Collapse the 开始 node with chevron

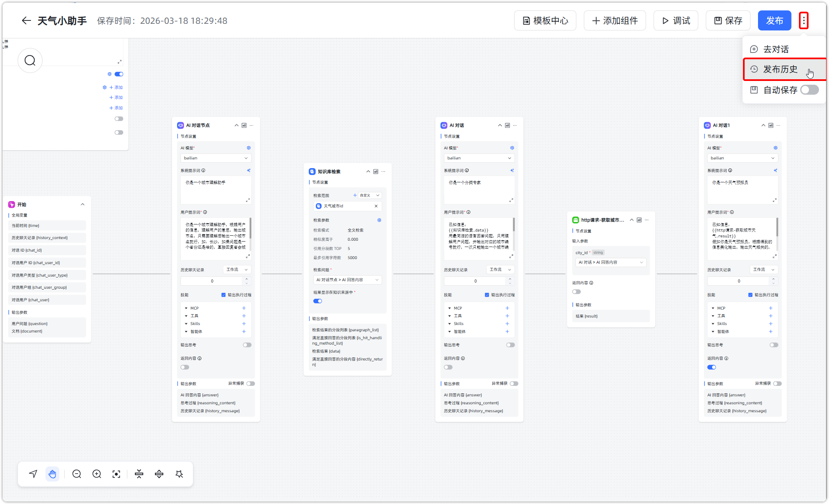(x=83, y=204)
